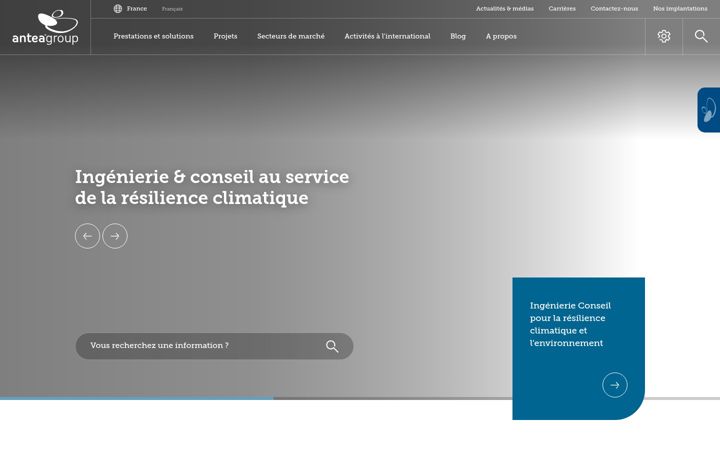This screenshot has width=720, height=450.
Task: Advance to next slide with right arrow
Action: coord(115,236)
